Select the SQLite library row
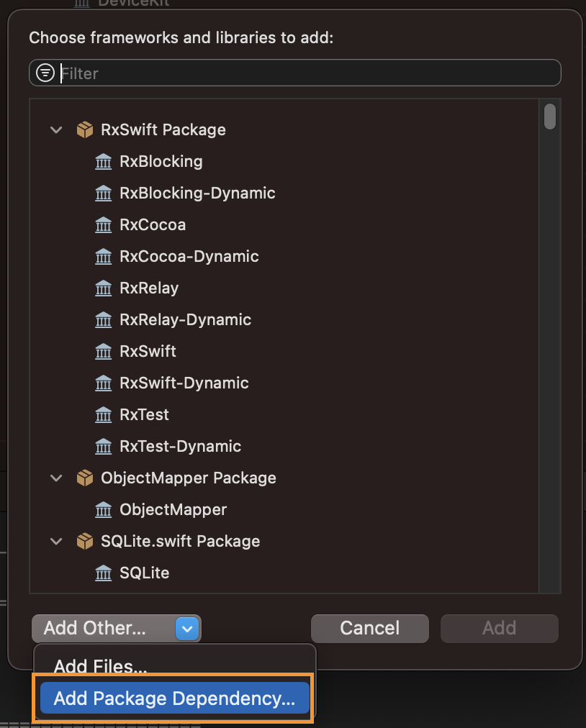The width and height of the screenshot is (586, 728). coord(284,573)
